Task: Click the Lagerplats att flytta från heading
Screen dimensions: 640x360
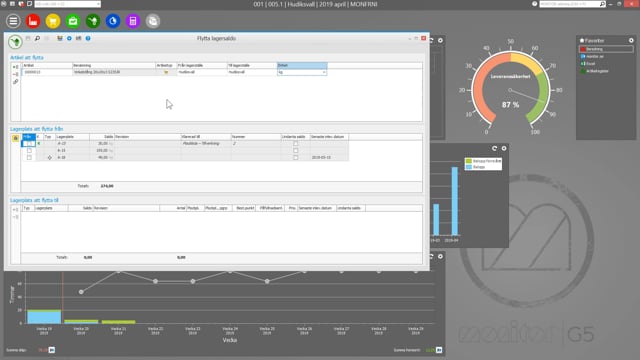Action: (x=37, y=129)
